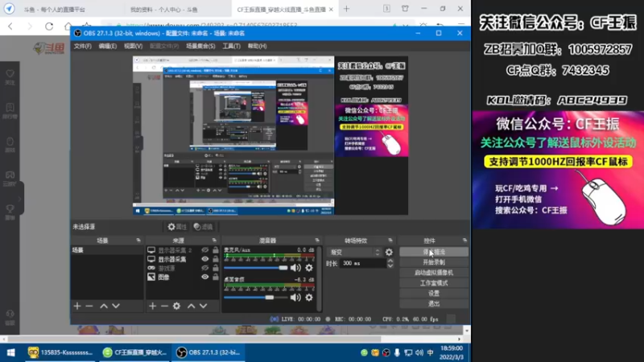Open the Windows Start menu
This screenshot has height=362, width=644.
pyautogui.click(x=11, y=352)
